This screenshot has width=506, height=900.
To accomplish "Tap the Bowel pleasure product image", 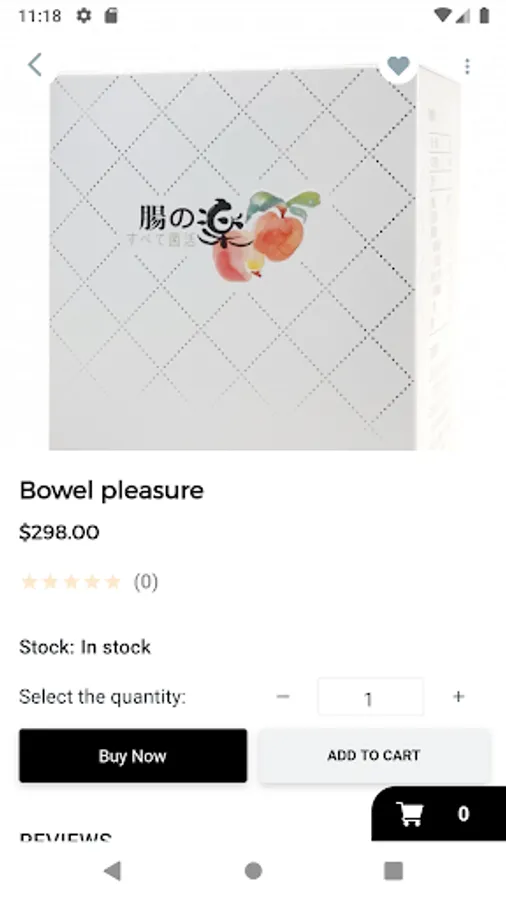I will (x=253, y=257).
